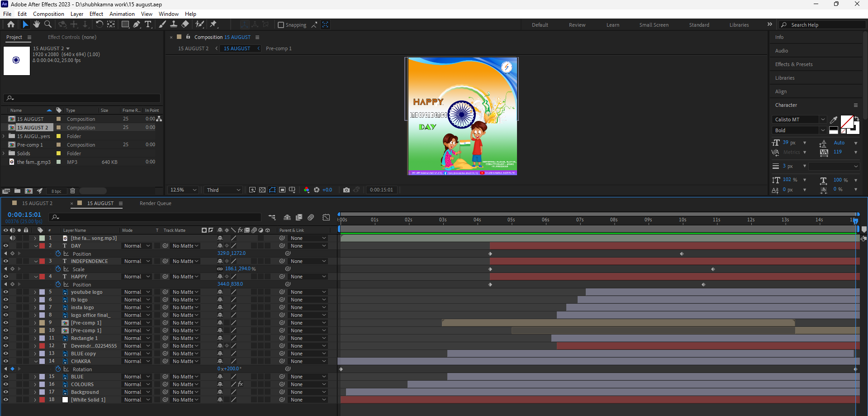Open the Animation menu
This screenshot has height=416, width=868.
coord(122,14)
